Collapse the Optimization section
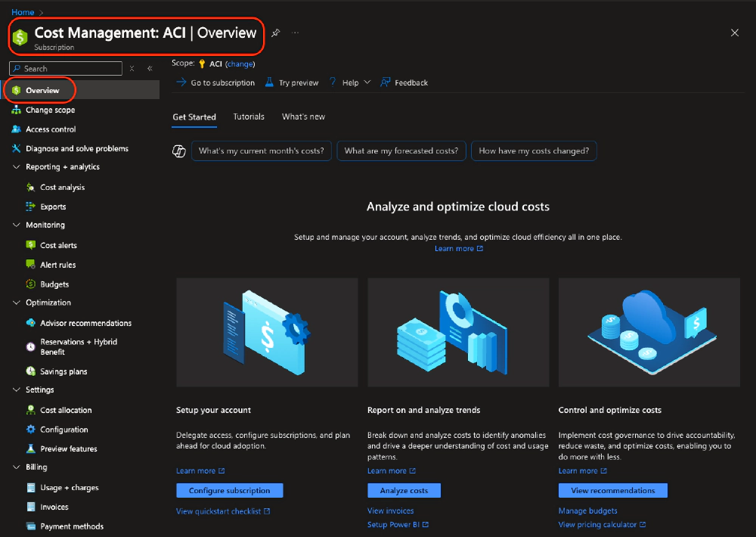Image resolution: width=756 pixels, height=537 pixels. 17,303
